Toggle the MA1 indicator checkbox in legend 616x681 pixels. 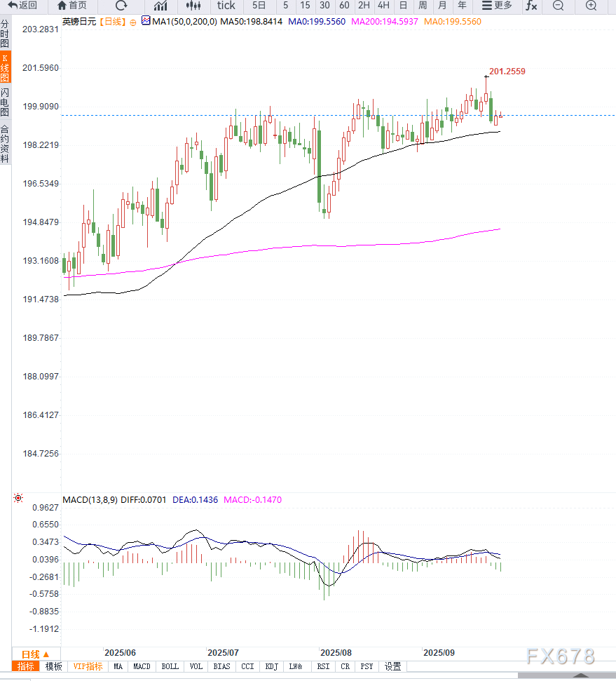click(x=146, y=21)
